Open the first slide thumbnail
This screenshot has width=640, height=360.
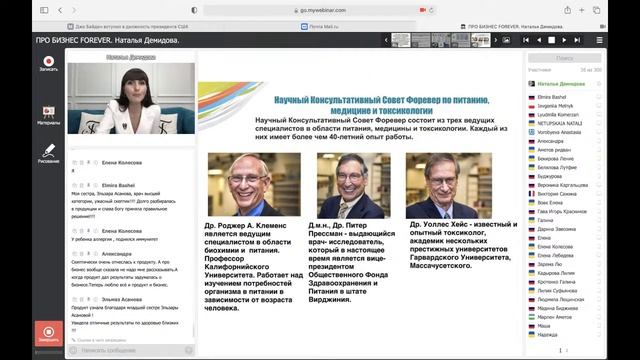point(401,40)
